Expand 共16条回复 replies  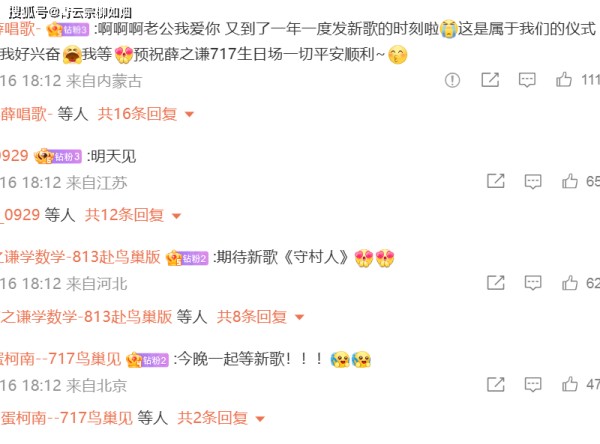coord(146,114)
